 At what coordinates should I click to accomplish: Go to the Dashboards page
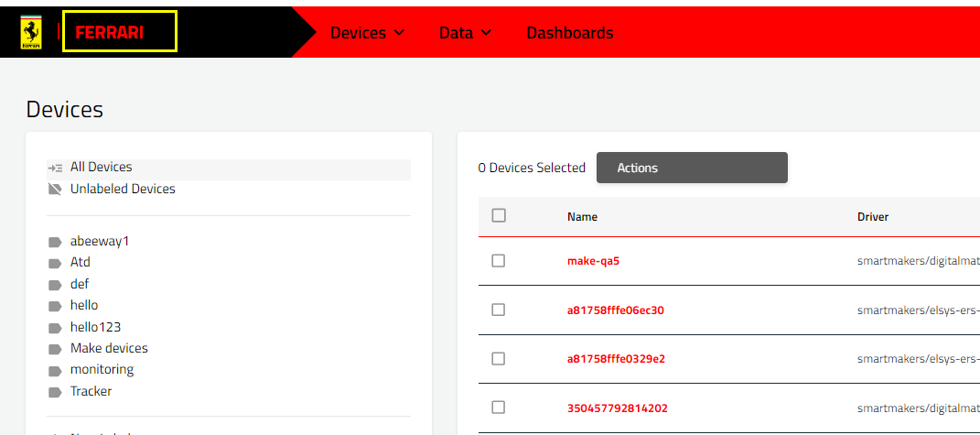click(x=570, y=33)
